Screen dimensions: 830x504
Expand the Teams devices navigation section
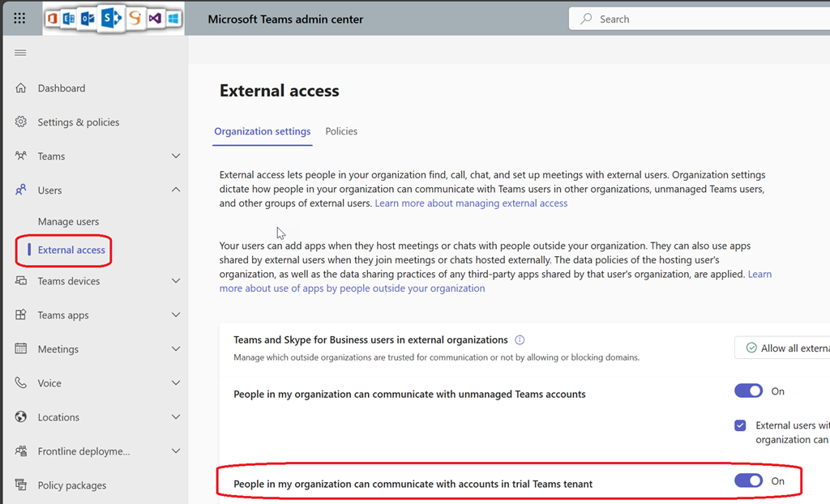click(x=176, y=281)
